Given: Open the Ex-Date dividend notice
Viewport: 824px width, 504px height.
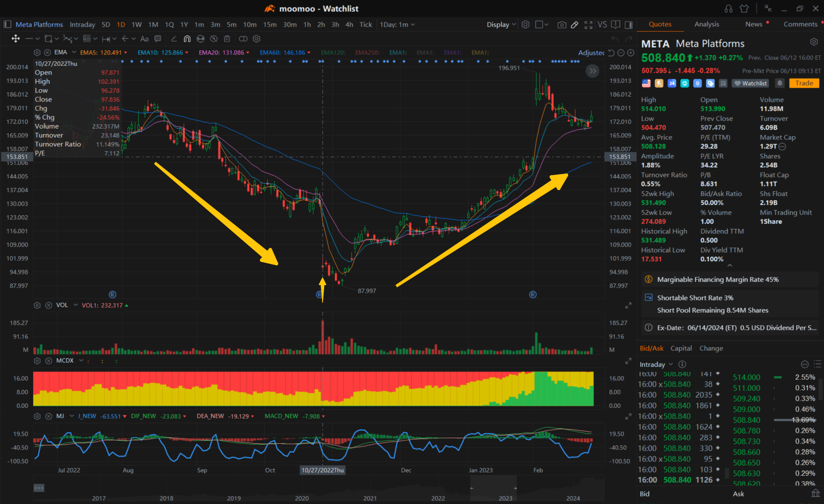Looking at the screenshot, I should (730, 328).
